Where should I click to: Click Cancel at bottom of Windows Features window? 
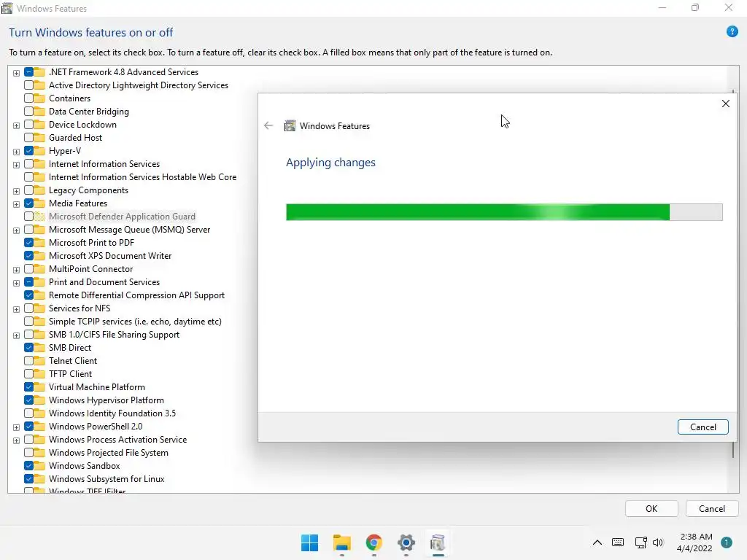tap(712, 508)
